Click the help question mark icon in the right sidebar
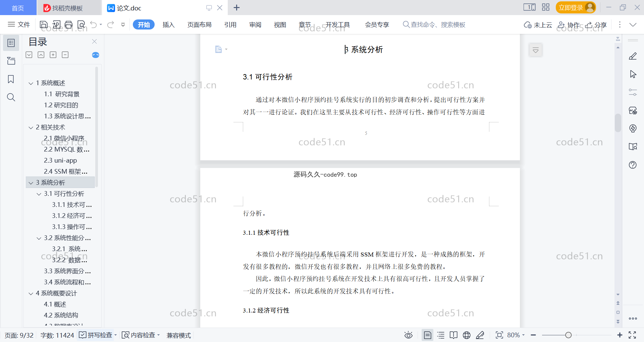The width and height of the screenshot is (644, 342). (x=633, y=165)
